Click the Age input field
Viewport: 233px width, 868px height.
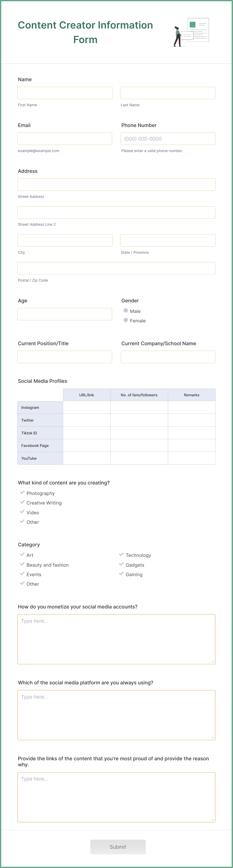[65, 314]
